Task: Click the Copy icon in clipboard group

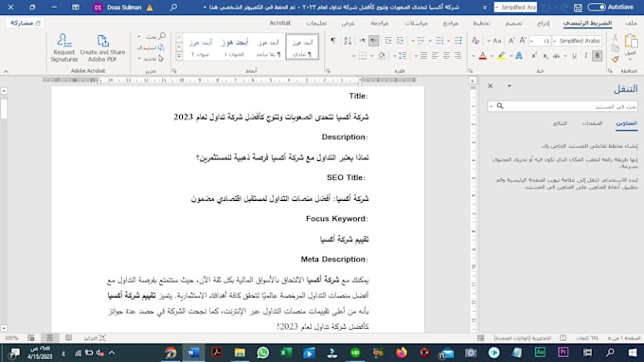Action: [x=615, y=48]
